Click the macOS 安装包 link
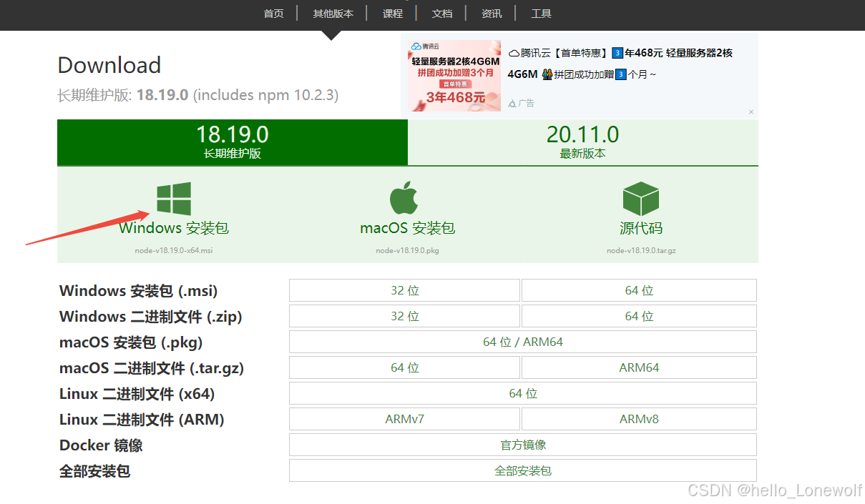Viewport: 865px width, 504px height. click(407, 228)
